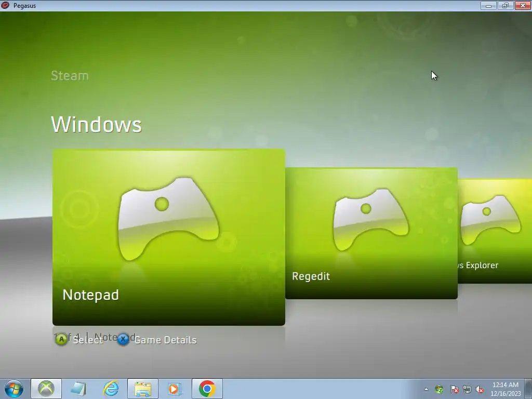Minimize the Pegasus window
Image resolution: width=532 pixels, height=399 pixels.
[x=488, y=5]
